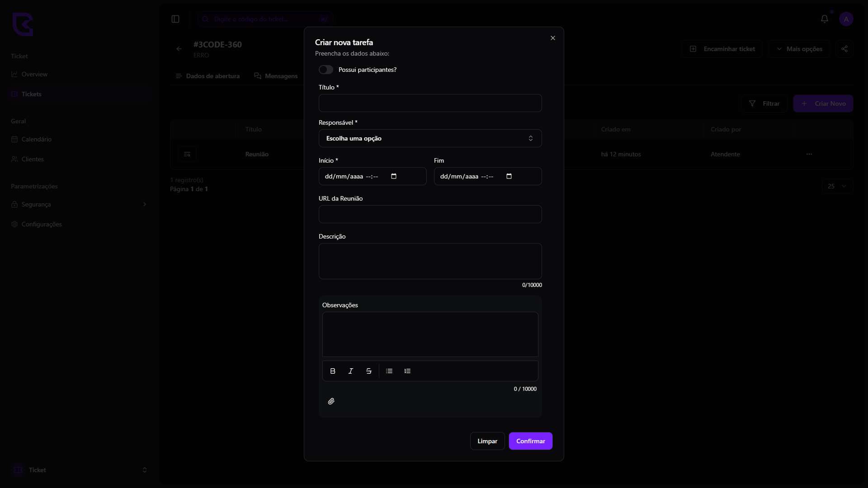This screenshot has height=488, width=868.
Task: Open the Início date picker calendar icon
Action: [x=394, y=176]
